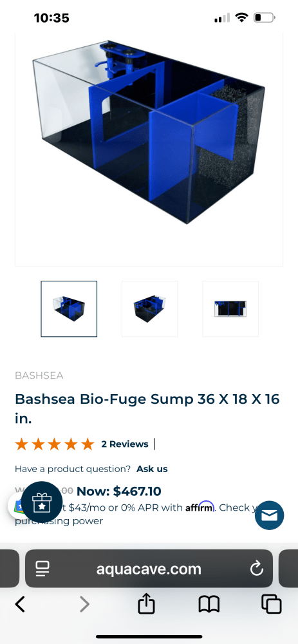Open the Safari tabs overview icon
298x644 pixels.
272,604
